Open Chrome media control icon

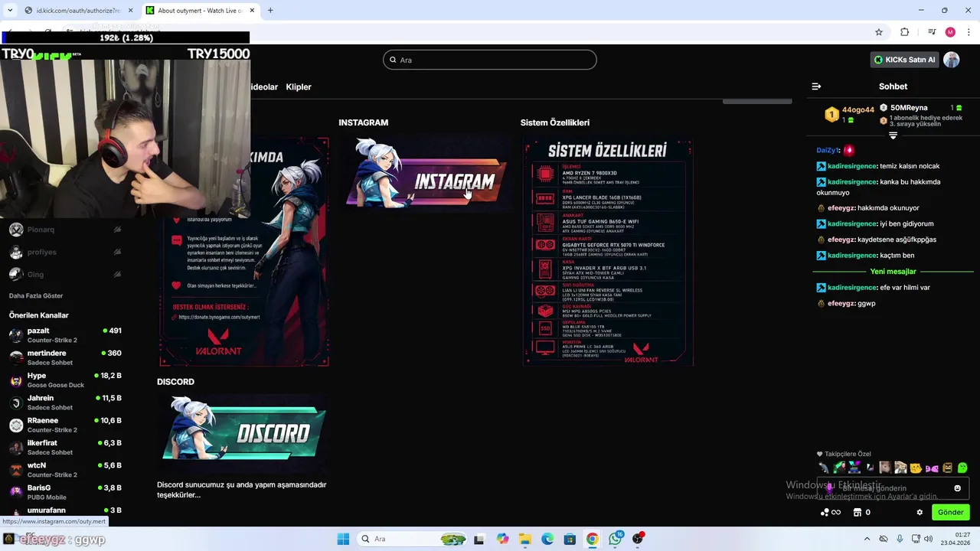point(932,32)
